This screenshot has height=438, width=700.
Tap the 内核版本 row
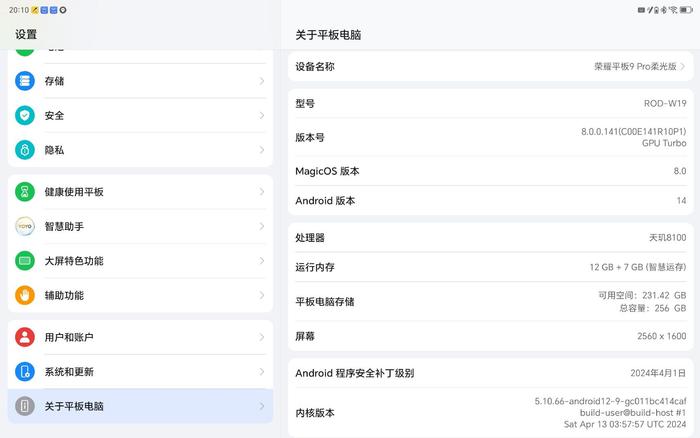click(x=491, y=413)
